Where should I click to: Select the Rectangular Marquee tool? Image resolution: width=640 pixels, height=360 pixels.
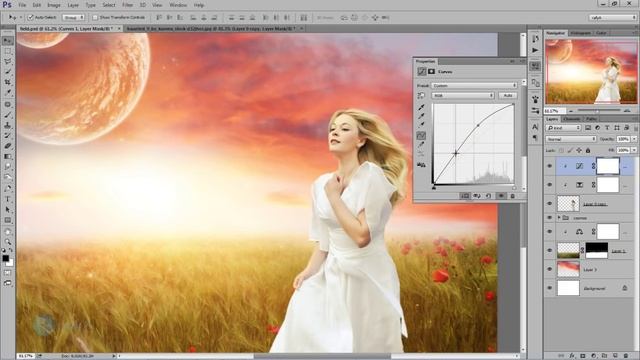click(8, 51)
